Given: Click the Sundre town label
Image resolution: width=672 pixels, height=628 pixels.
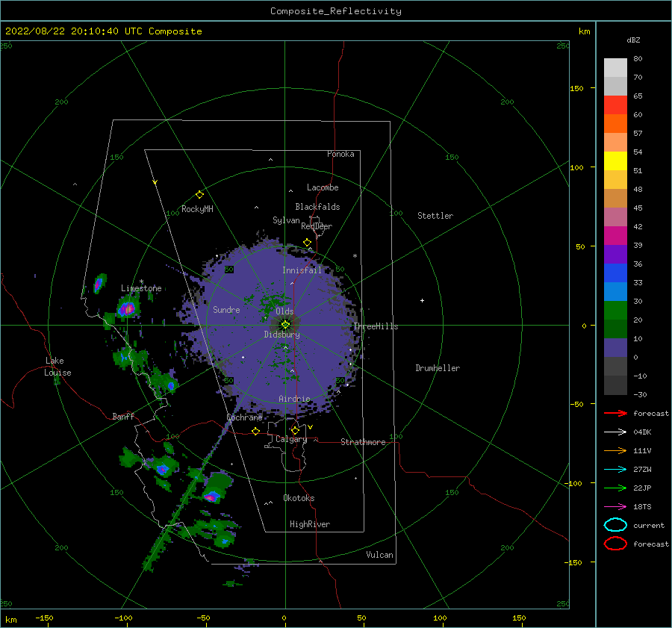Looking at the screenshot, I should pyautogui.click(x=226, y=310).
